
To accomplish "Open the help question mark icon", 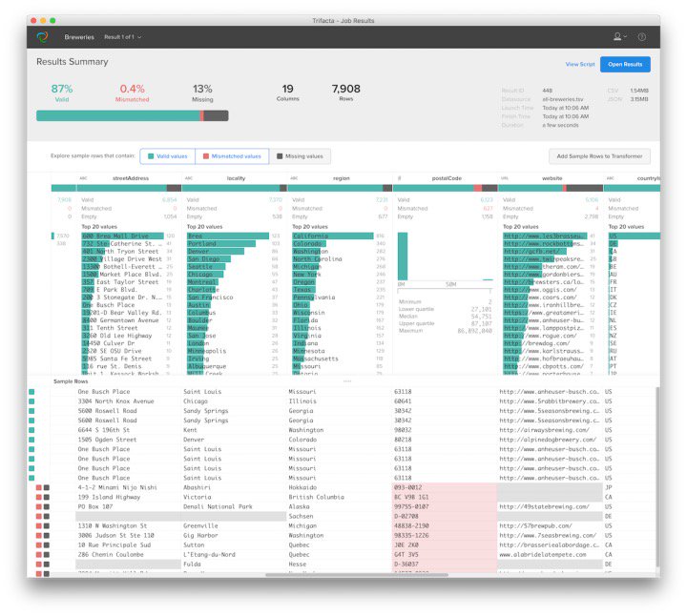I will point(642,37).
